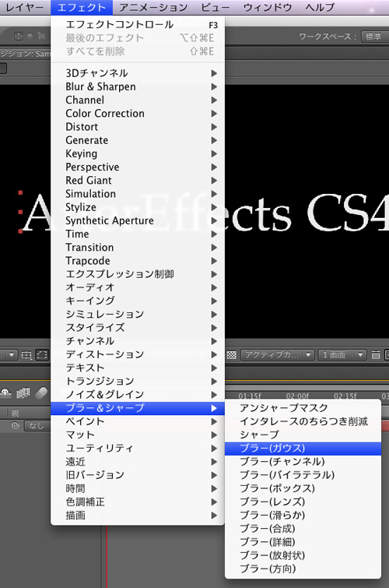Expand the Synthetic Aperture submenu
389x588 pixels.
coord(138,220)
